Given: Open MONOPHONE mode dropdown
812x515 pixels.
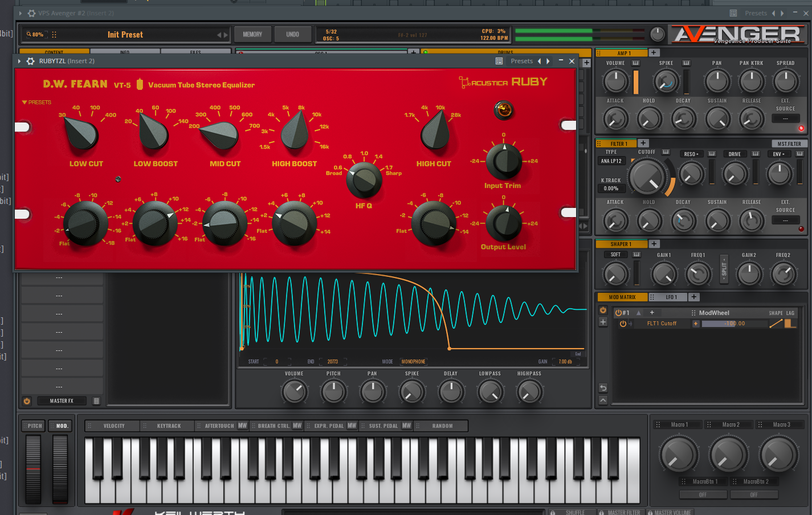Looking at the screenshot, I should coord(413,361).
